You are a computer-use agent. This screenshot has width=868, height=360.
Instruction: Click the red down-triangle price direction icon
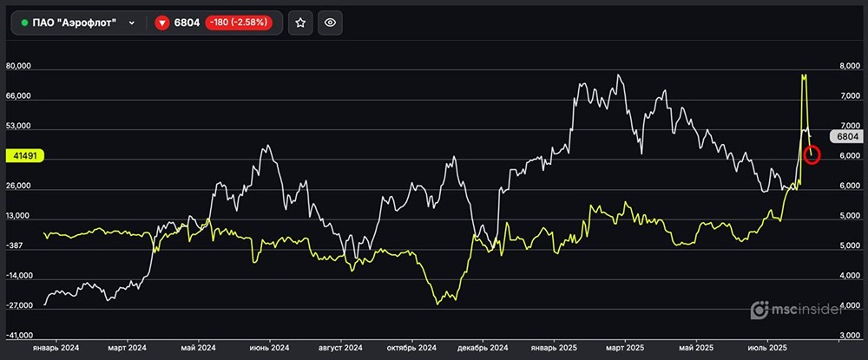(161, 23)
